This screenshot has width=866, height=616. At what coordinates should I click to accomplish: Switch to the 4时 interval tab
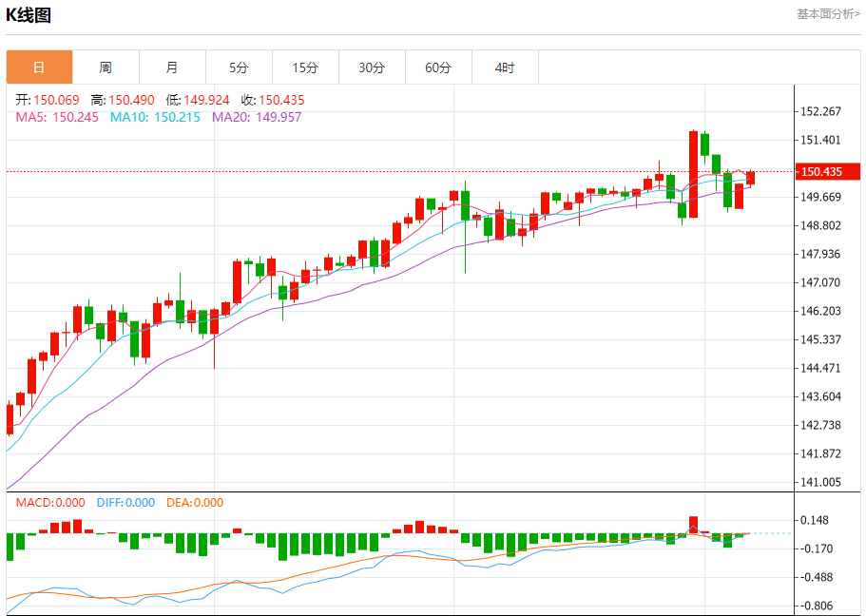click(505, 67)
